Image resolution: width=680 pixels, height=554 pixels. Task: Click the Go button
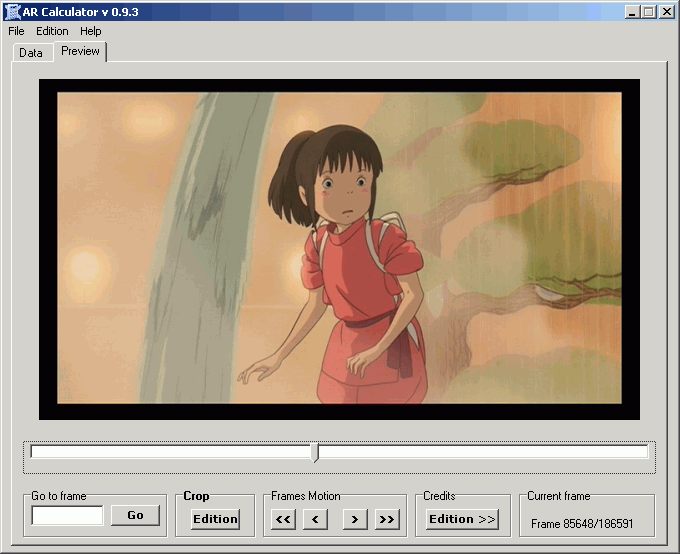[x=135, y=515]
